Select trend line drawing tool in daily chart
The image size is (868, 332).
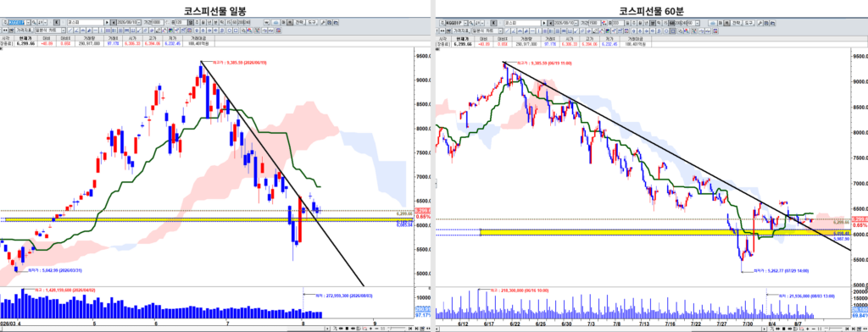click(70, 30)
